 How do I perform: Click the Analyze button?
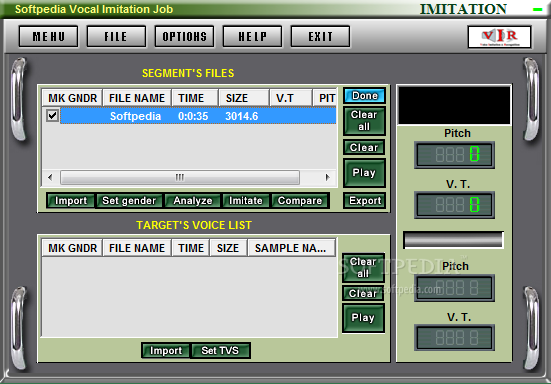[193, 201]
